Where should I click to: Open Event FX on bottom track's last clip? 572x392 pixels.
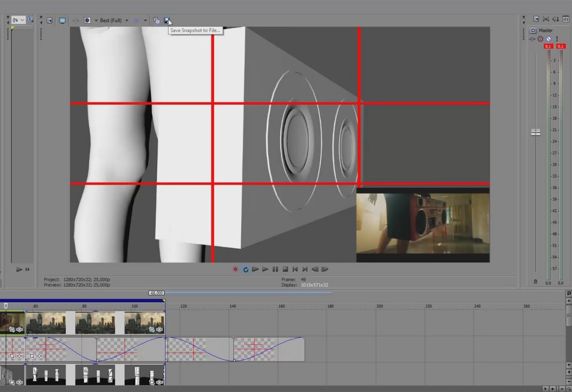pos(160,382)
